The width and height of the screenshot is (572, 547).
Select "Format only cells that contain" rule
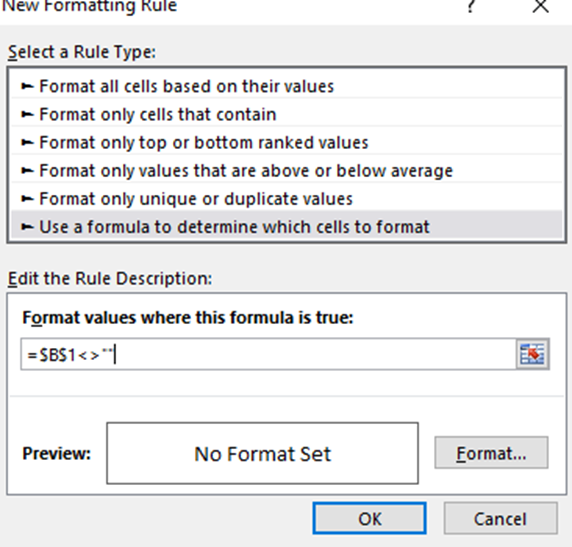(x=287, y=115)
